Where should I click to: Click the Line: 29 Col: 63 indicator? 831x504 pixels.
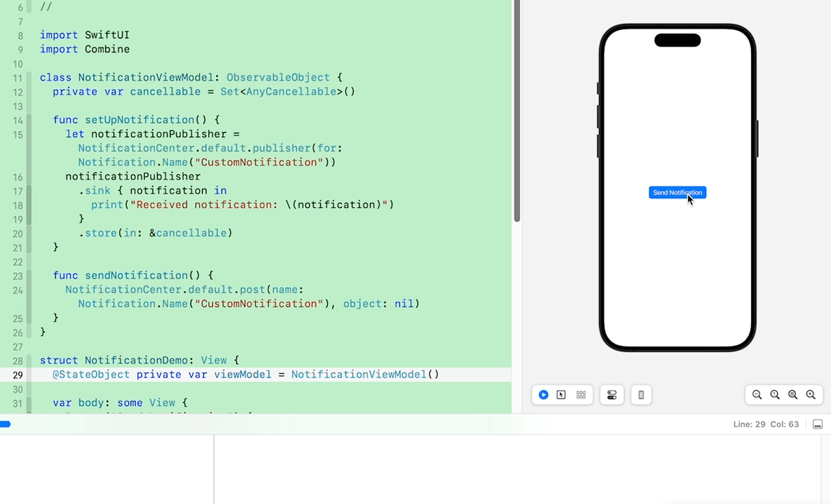pos(766,424)
